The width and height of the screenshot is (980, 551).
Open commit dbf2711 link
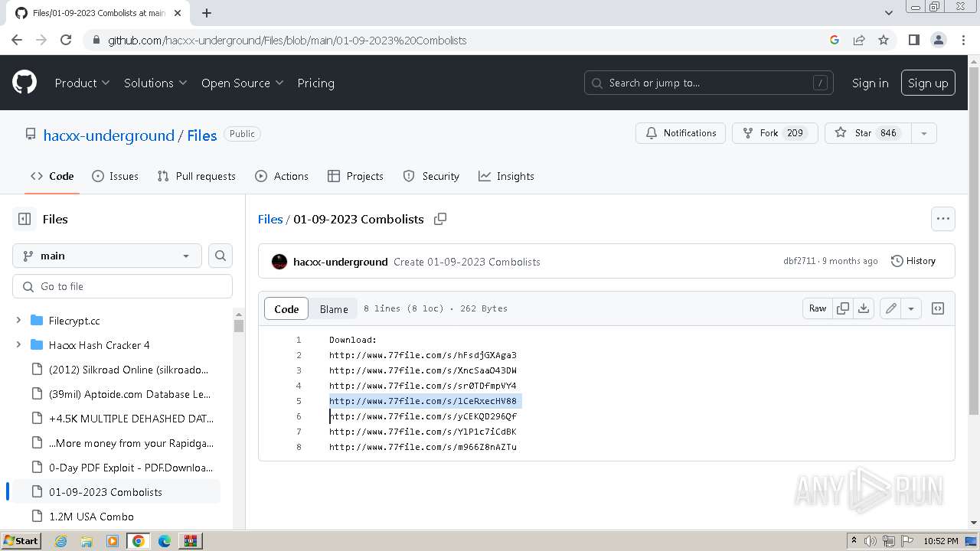[799, 261]
